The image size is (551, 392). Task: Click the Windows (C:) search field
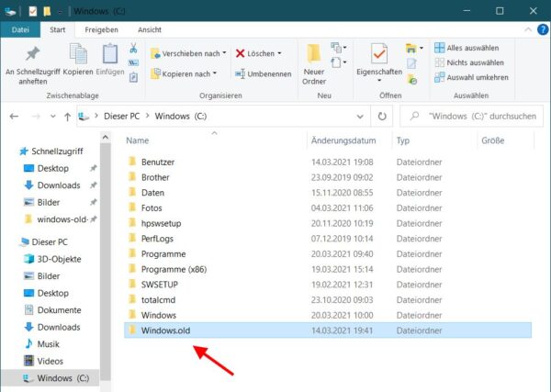(x=472, y=117)
